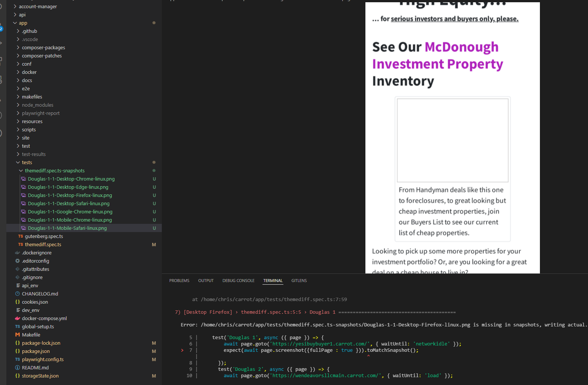
Task: Expand the api folder chevron
Action: 15,15
